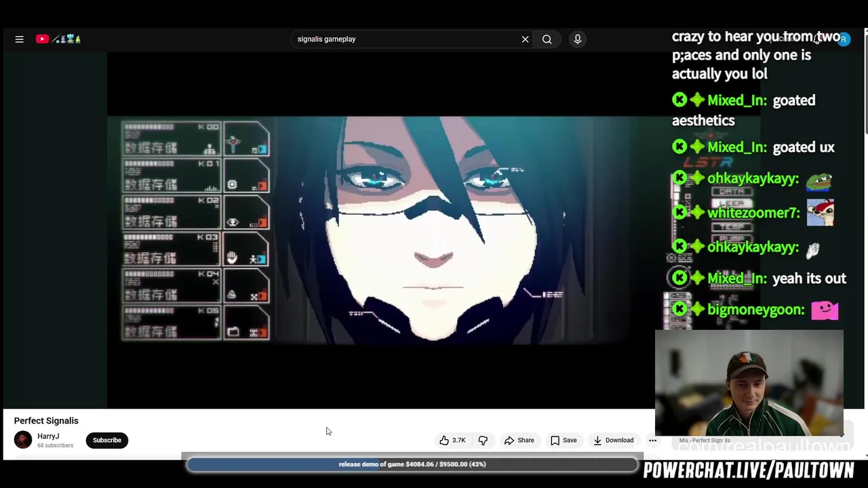This screenshot has width=868, height=488.
Task: Open the three-dot more actions menu
Action: (652, 441)
